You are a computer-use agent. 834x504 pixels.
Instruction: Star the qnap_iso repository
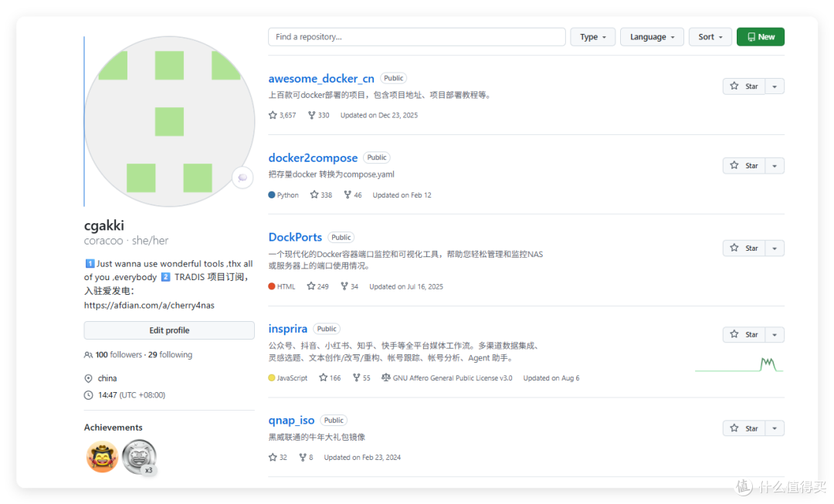tap(744, 428)
